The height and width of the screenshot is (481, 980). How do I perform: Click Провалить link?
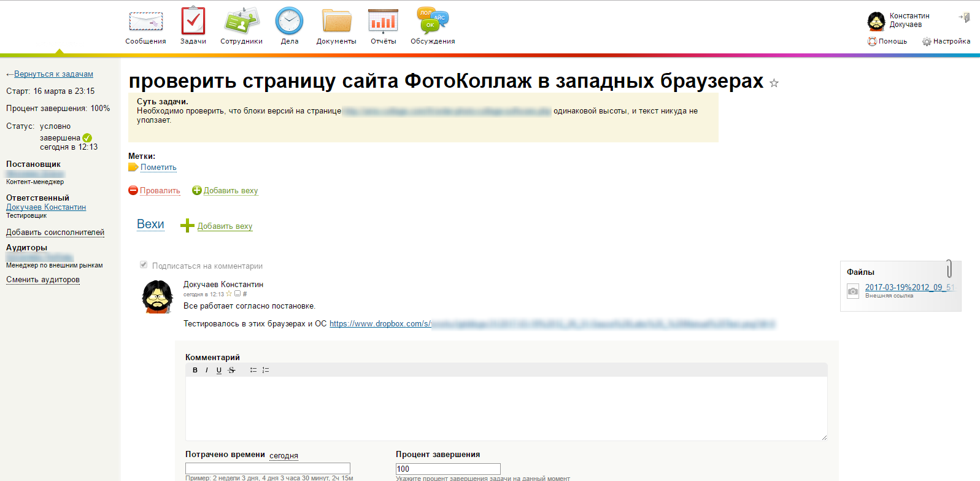coord(160,190)
